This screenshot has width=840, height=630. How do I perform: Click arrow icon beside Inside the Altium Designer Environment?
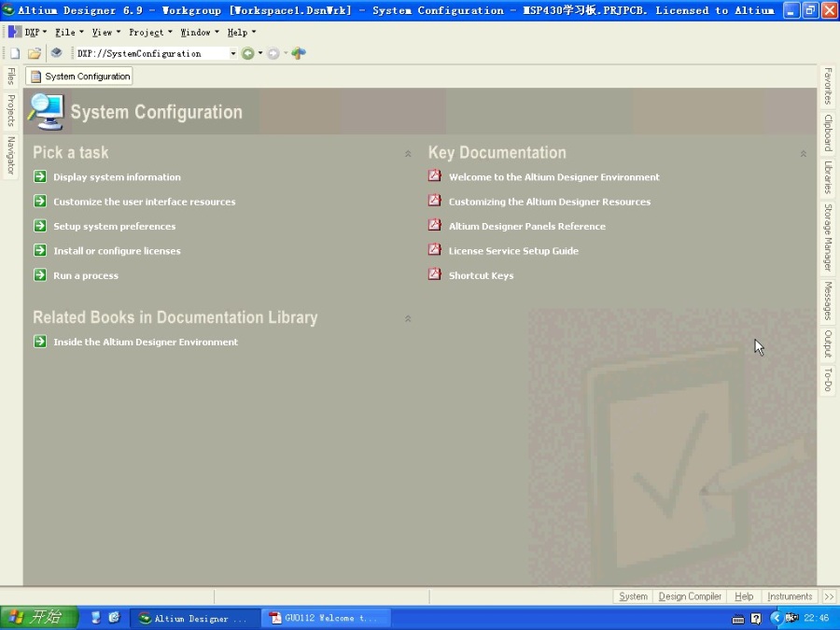[x=40, y=342]
